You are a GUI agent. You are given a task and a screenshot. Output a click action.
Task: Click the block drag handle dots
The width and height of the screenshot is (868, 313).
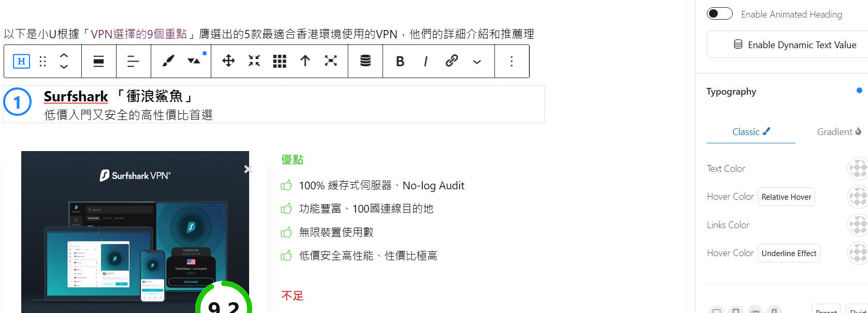pyautogui.click(x=43, y=61)
